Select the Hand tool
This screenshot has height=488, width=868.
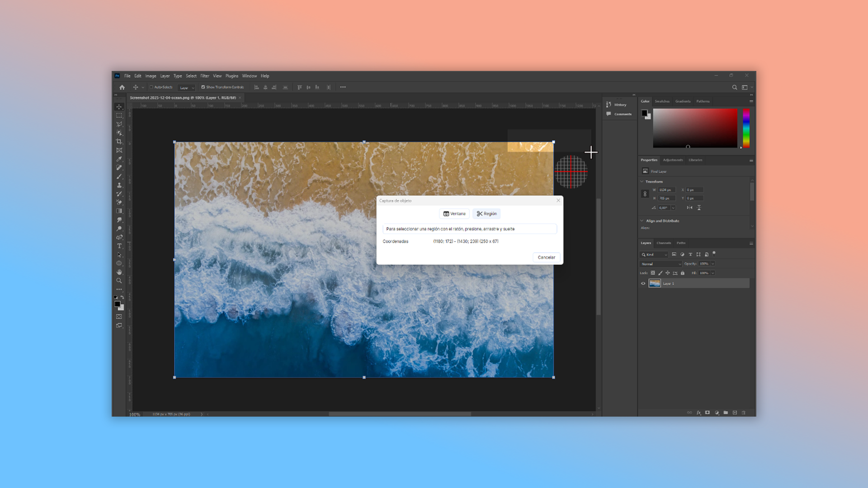(119, 272)
